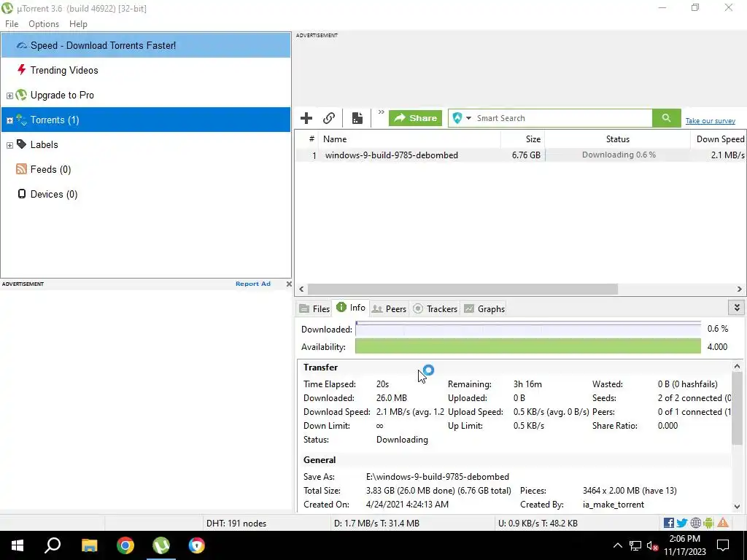Expand the Torrents tree node

[9, 120]
